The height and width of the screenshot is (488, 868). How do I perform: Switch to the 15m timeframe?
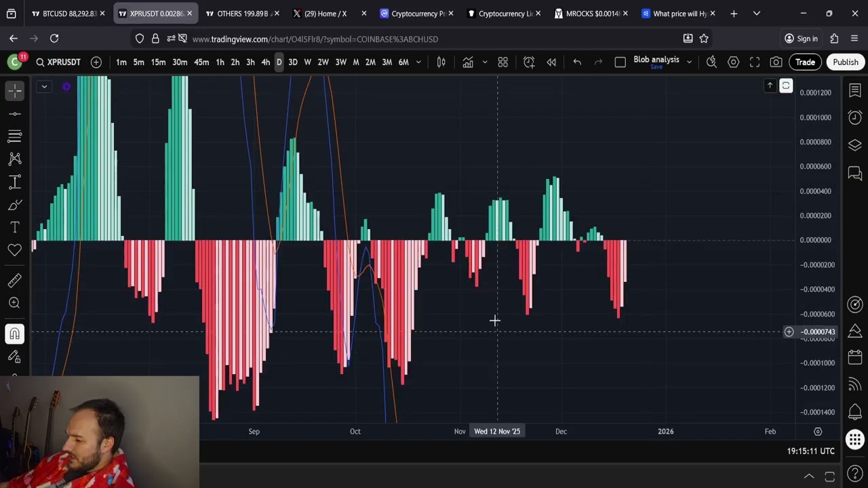click(158, 62)
